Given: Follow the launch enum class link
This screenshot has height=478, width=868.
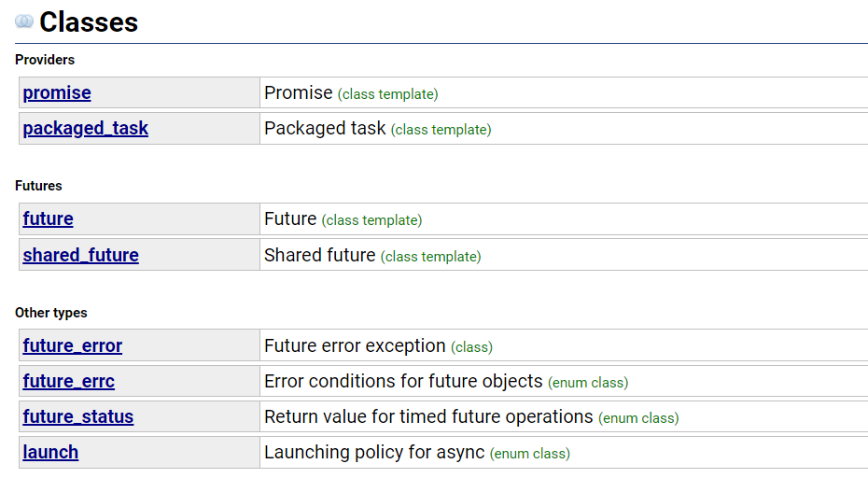Looking at the screenshot, I should click(x=50, y=453).
